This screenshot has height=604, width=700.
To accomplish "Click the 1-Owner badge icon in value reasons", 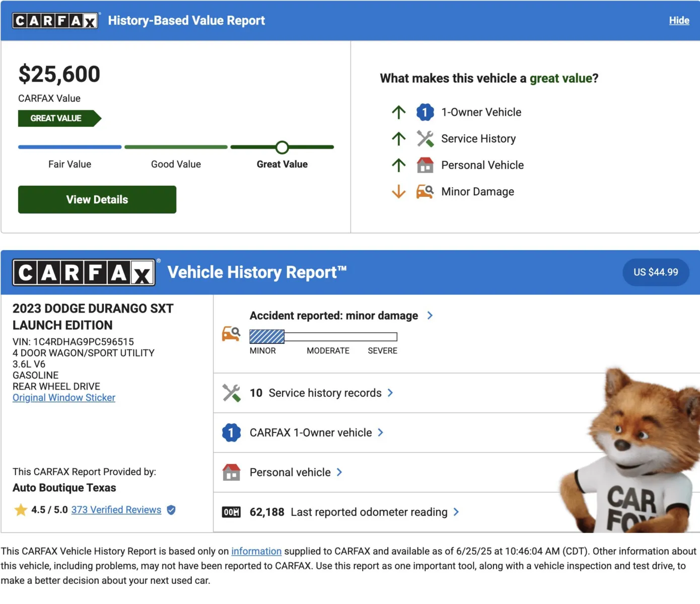I will click(x=425, y=112).
